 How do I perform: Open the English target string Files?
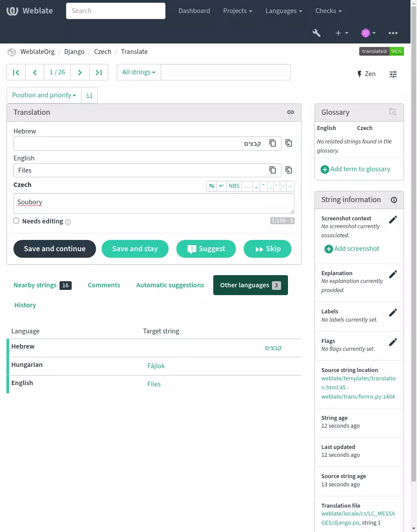click(x=154, y=384)
